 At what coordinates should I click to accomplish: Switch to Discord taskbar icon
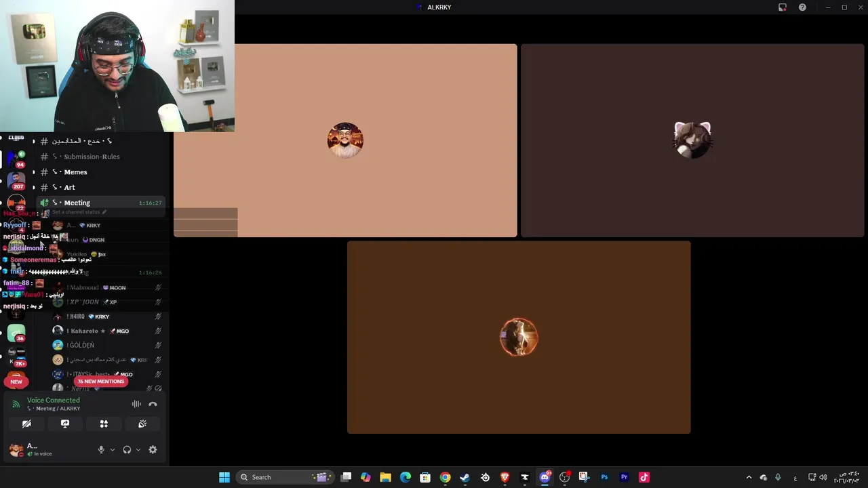[545, 477]
